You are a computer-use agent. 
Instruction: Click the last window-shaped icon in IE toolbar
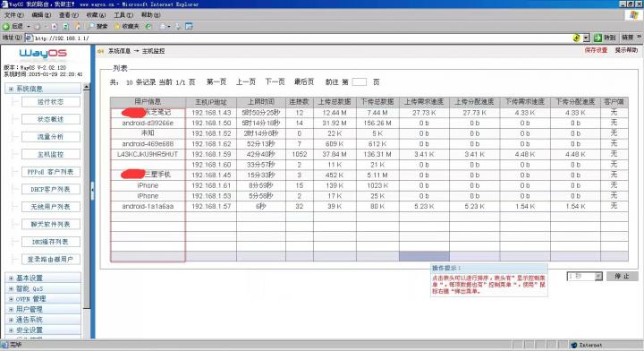[x=189, y=26]
